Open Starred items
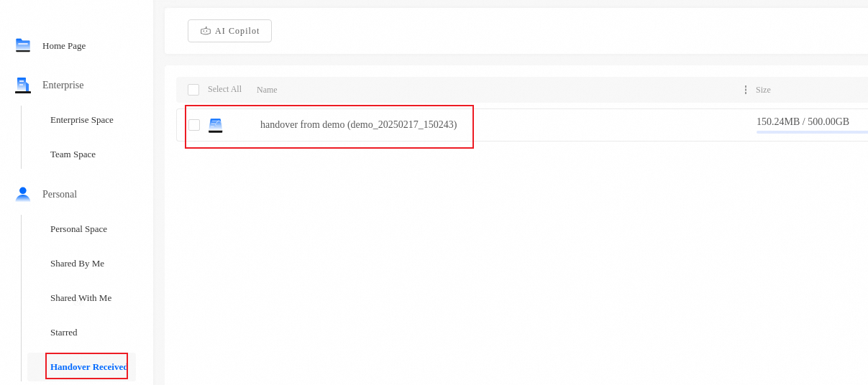868x385 pixels. (x=63, y=333)
